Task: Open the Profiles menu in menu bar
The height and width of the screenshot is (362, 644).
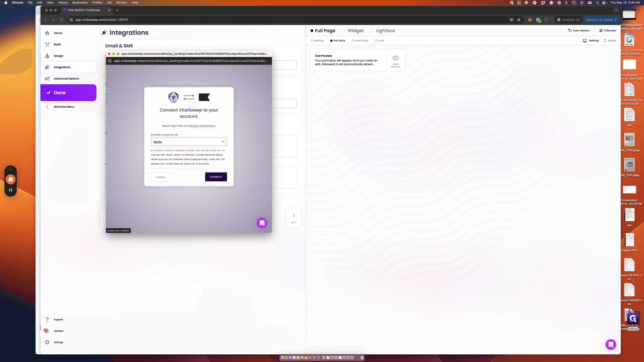Action: 97,3
